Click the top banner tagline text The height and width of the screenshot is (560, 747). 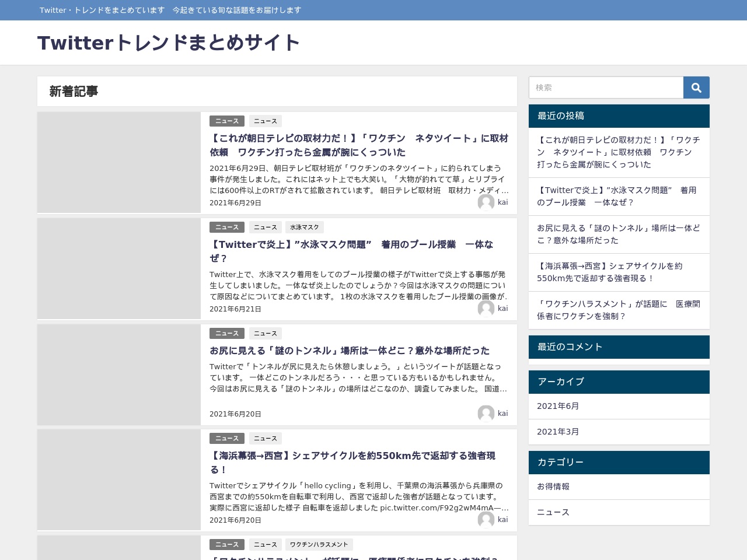click(170, 10)
